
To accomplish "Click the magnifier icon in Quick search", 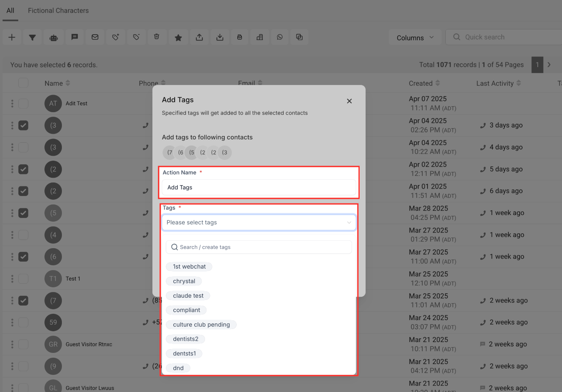I will pos(457,37).
